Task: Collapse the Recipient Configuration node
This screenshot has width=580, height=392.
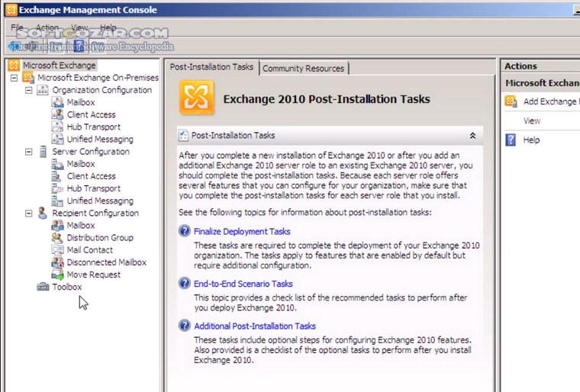Action: [x=28, y=214]
